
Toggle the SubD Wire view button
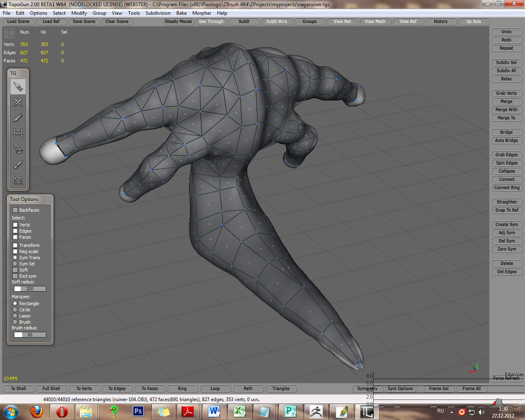coord(276,21)
